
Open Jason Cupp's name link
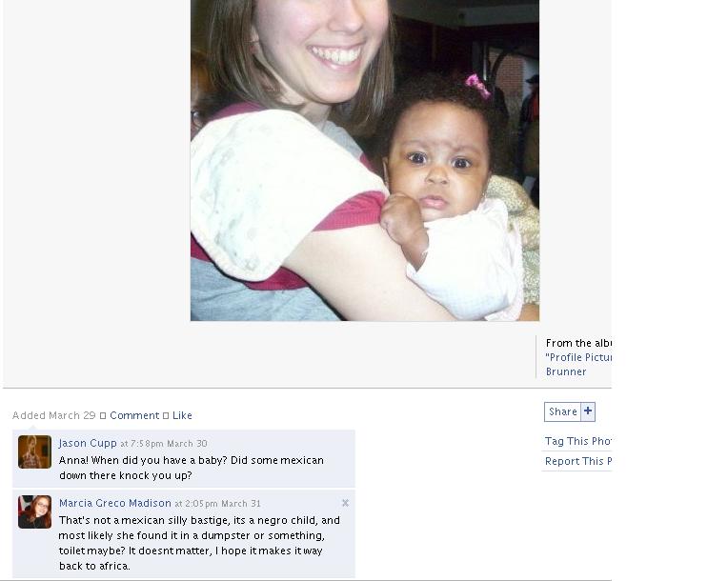click(x=88, y=443)
